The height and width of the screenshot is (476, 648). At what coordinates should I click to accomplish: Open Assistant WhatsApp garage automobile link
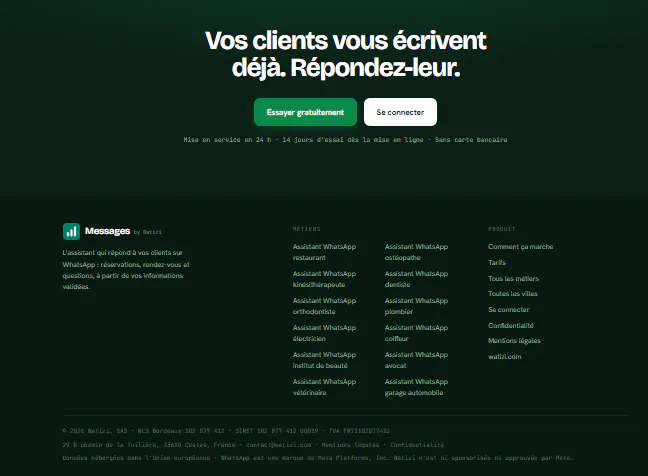point(416,387)
